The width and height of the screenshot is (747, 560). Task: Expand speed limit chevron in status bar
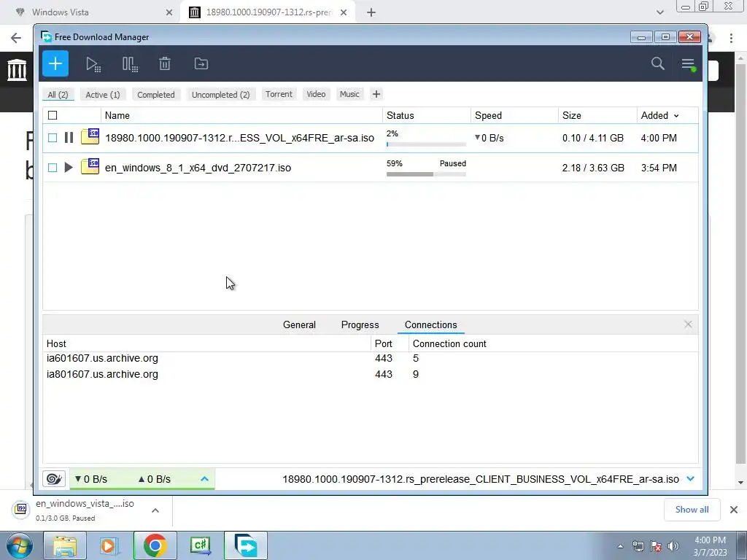click(204, 478)
